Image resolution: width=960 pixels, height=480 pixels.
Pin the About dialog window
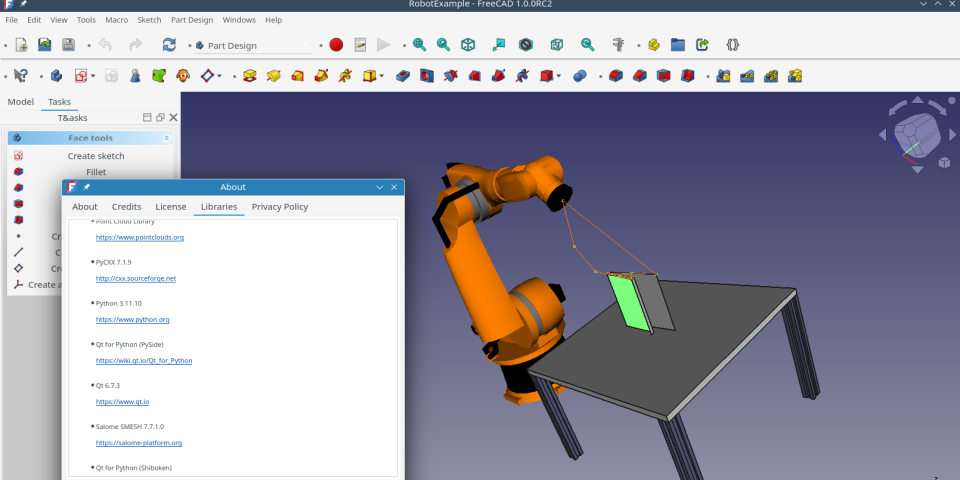click(87, 187)
